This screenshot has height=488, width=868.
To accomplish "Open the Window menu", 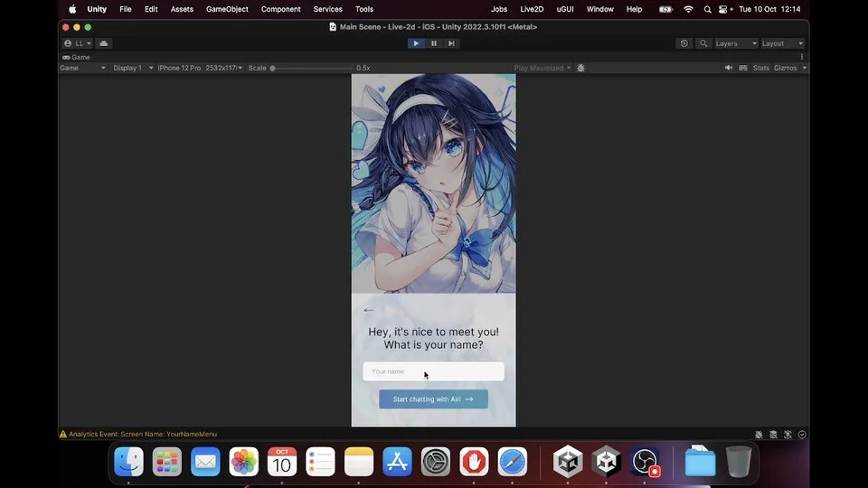I will click(x=600, y=9).
